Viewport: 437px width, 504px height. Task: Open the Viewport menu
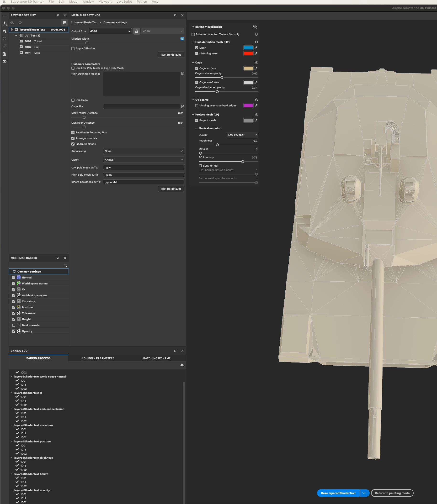(105, 2)
